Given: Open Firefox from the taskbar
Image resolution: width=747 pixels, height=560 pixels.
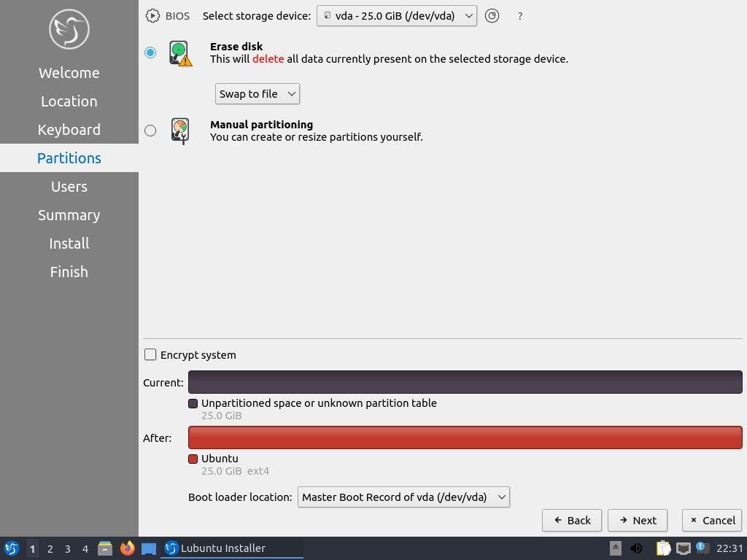Looking at the screenshot, I should pyautogui.click(x=127, y=548).
